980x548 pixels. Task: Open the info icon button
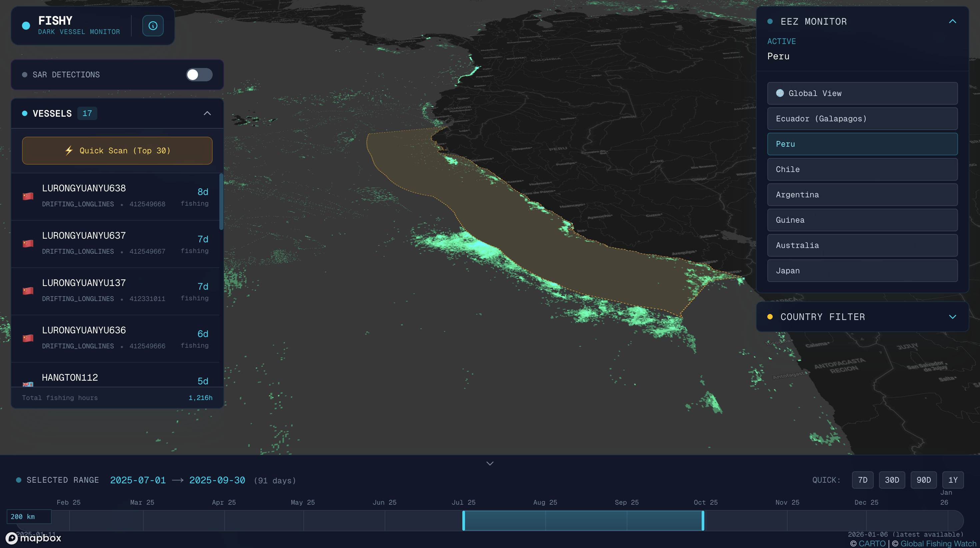(153, 26)
